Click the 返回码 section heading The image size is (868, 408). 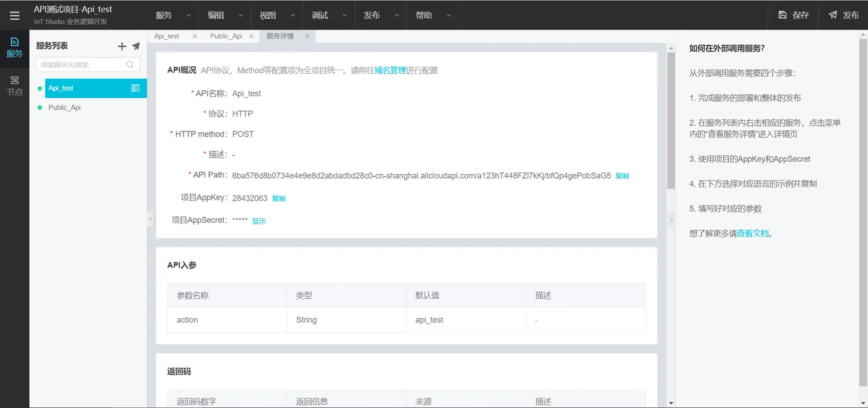coord(179,371)
